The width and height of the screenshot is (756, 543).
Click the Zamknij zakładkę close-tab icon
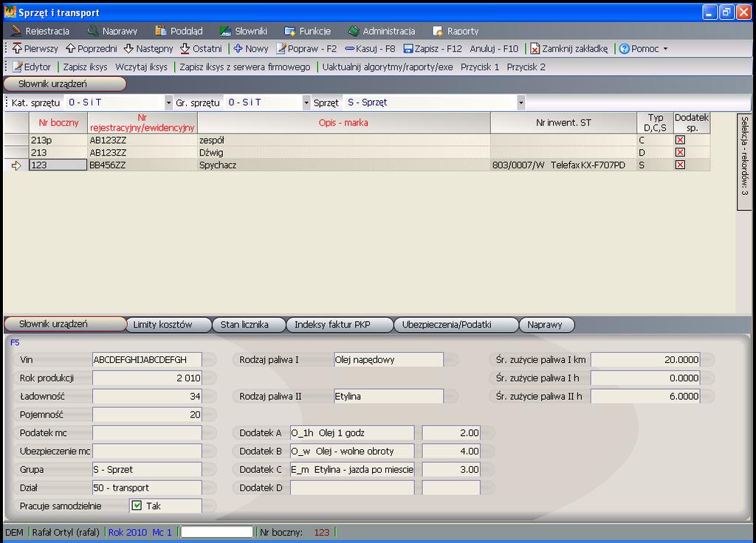[535, 49]
